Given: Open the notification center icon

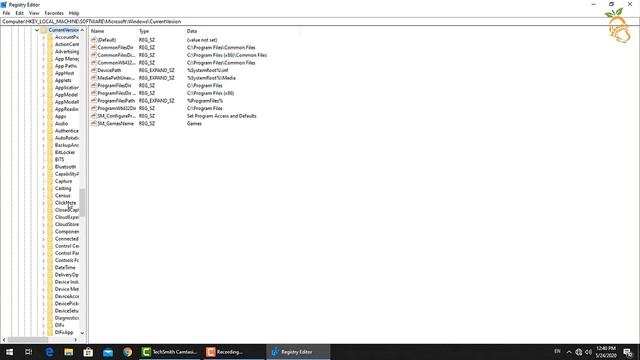Looking at the screenshot, I should coord(628,352).
